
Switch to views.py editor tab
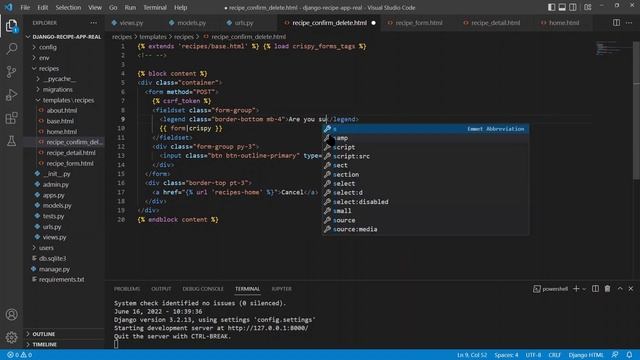pyautogui.click(x=131, y=23)
